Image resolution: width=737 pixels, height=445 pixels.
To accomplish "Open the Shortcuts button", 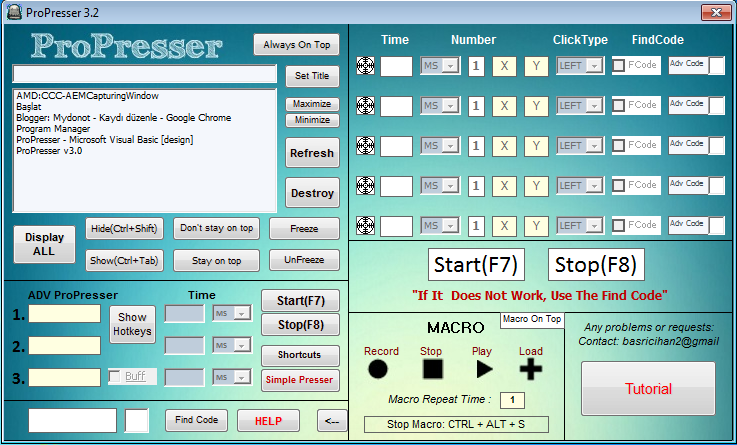I will click(x=300, y=355).
